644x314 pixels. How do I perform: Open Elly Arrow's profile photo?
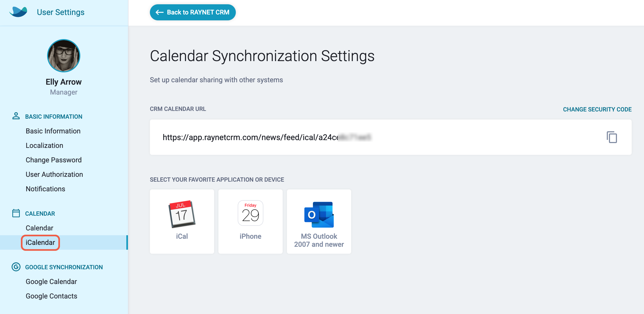click(64, 56)
